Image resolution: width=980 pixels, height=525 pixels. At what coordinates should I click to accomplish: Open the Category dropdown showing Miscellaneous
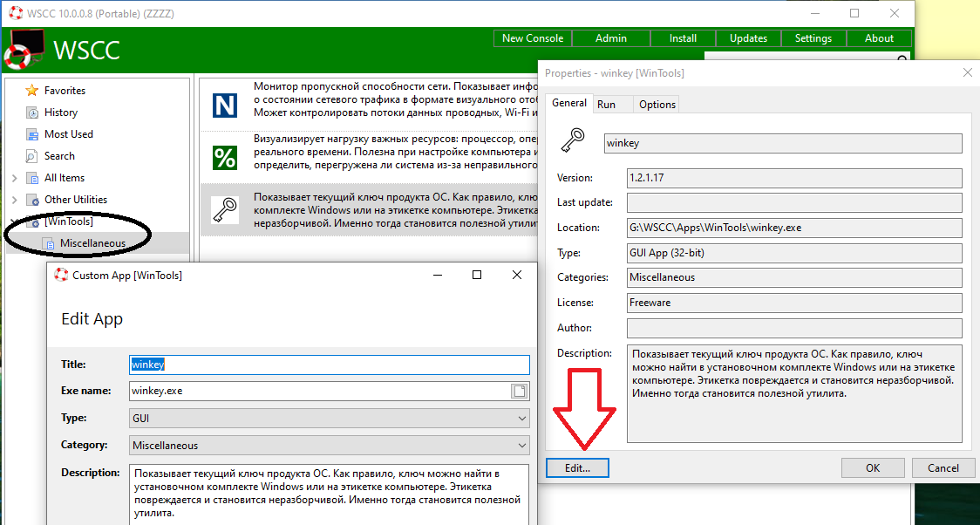tap(330, 446)
